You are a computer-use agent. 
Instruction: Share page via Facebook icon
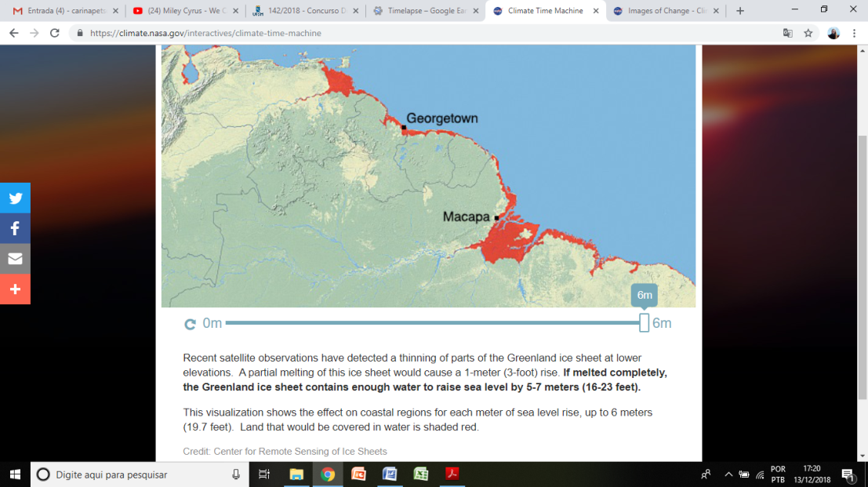(15, 229)
